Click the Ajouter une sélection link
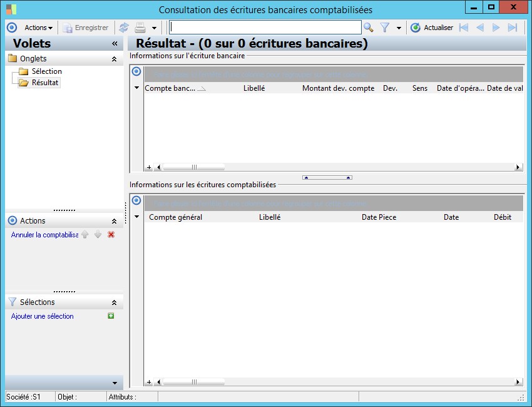The height and width of the screenshot is (407, 532). point(43,316)
